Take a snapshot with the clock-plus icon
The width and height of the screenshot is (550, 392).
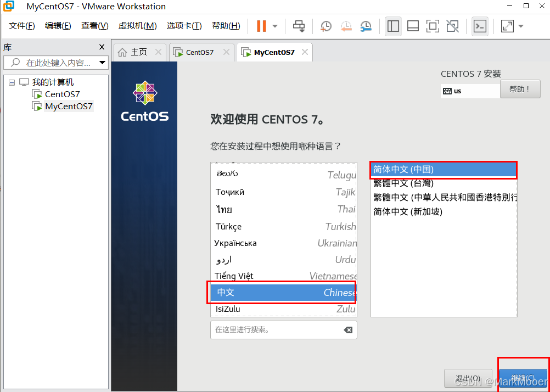pyautogui.click(x=326, y=26)
